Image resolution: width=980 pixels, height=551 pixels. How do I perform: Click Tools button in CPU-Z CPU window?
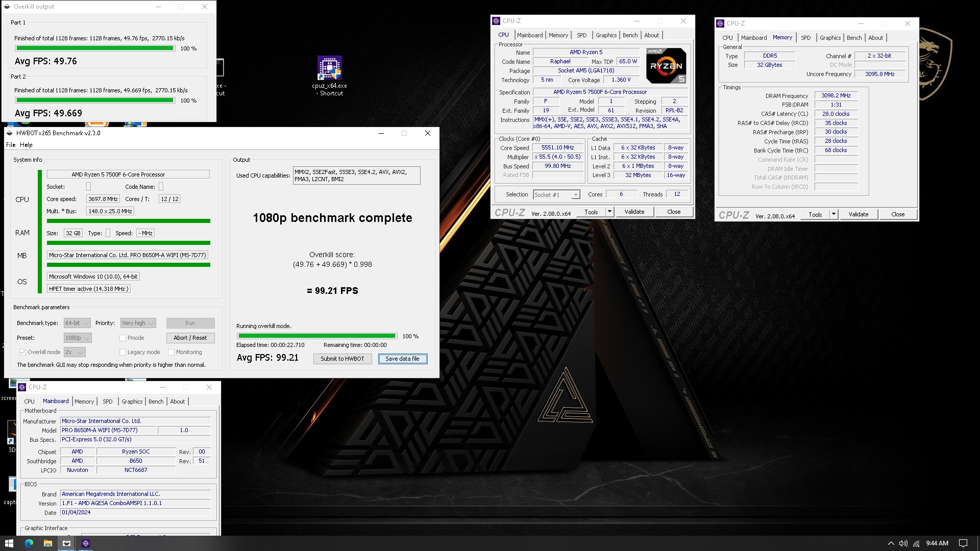pyautogui.click(x=591, y=212)
